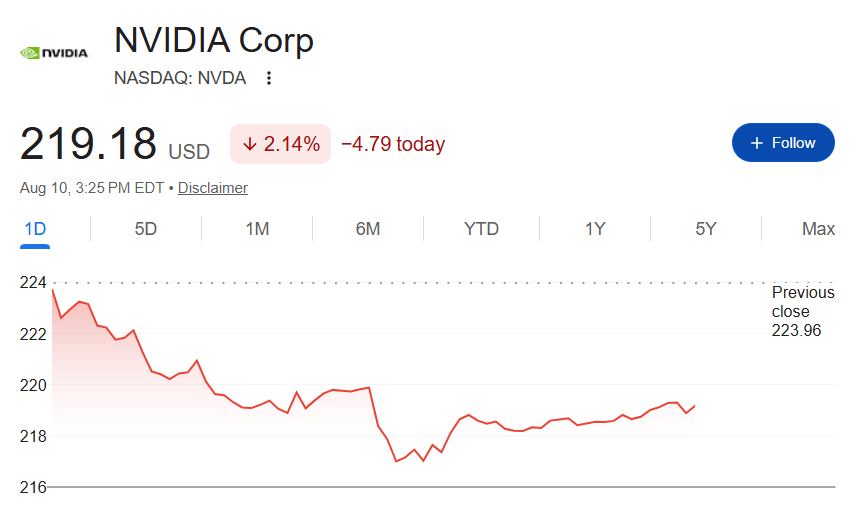Click the red down-arrow percent change badge
The image size is (858, 513).
280,144
